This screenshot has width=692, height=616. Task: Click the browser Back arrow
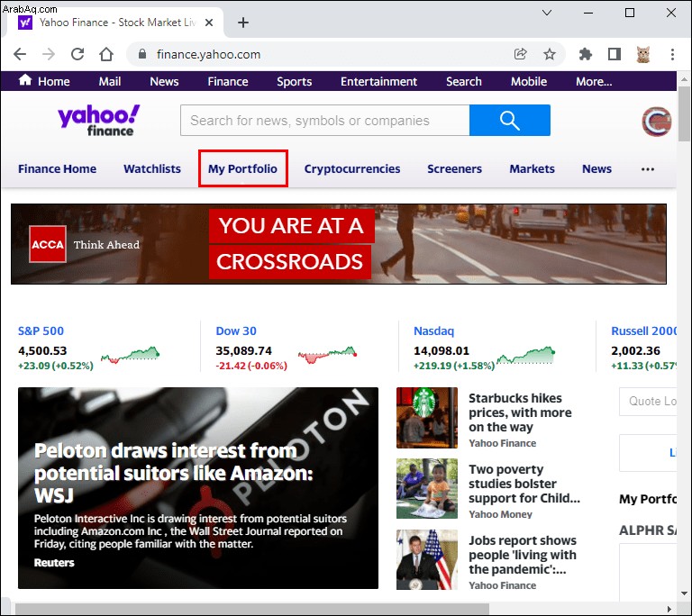click(20, 54)
